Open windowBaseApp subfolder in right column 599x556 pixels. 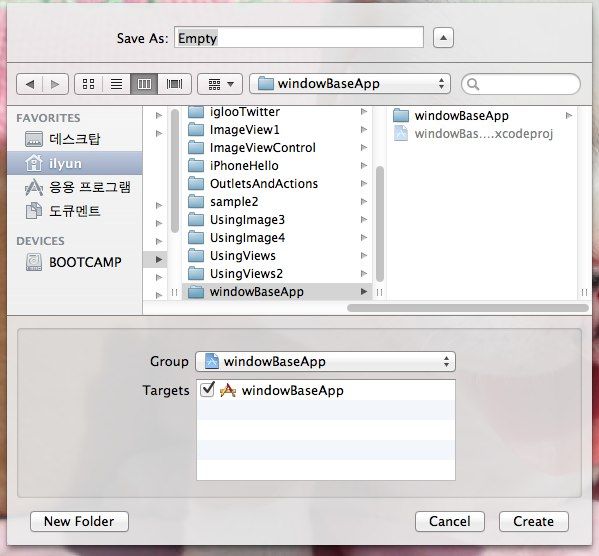coord(482,115)
